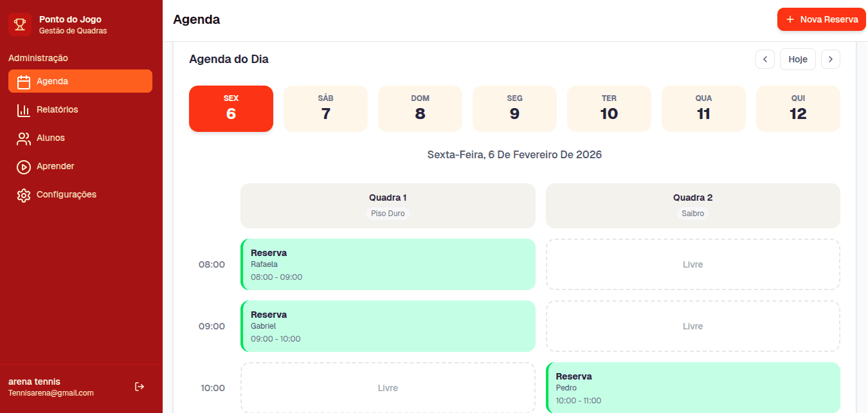The height and width of the screenshot is (413, 868).
Task: Go to previous day with left chevron
Action: point(765,59)
